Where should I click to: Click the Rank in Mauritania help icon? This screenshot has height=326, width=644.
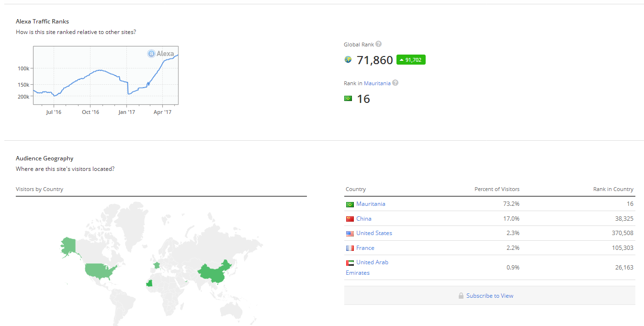pos(395,83)
